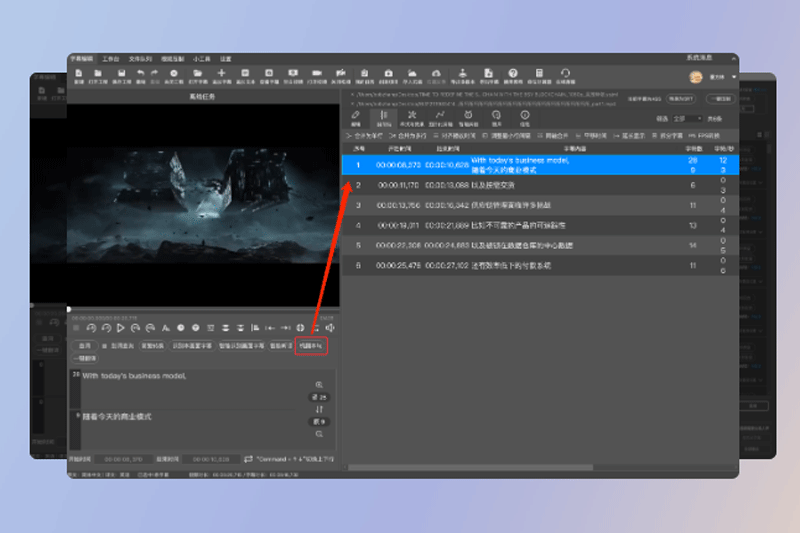Click the help question-mark icon in the toolbar
The height and width of the screenshot is (533, 800).
(x=513, y=74)
